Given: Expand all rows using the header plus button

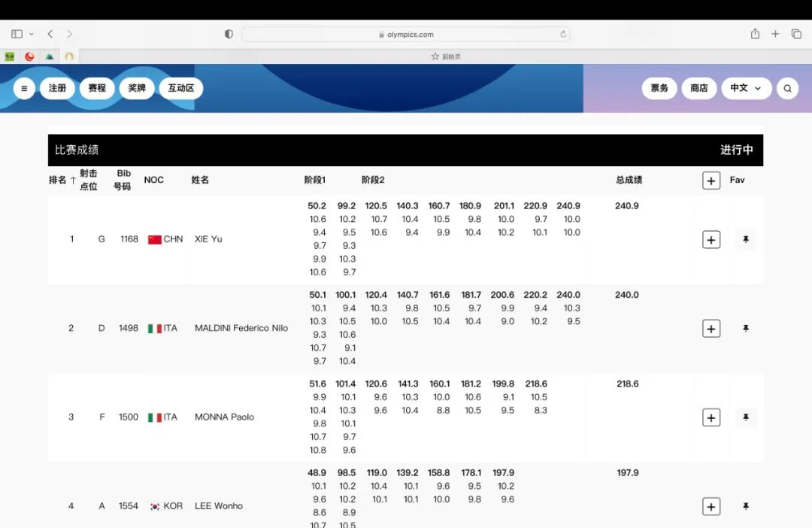Looking at the screenshot, I should (711, 181).
